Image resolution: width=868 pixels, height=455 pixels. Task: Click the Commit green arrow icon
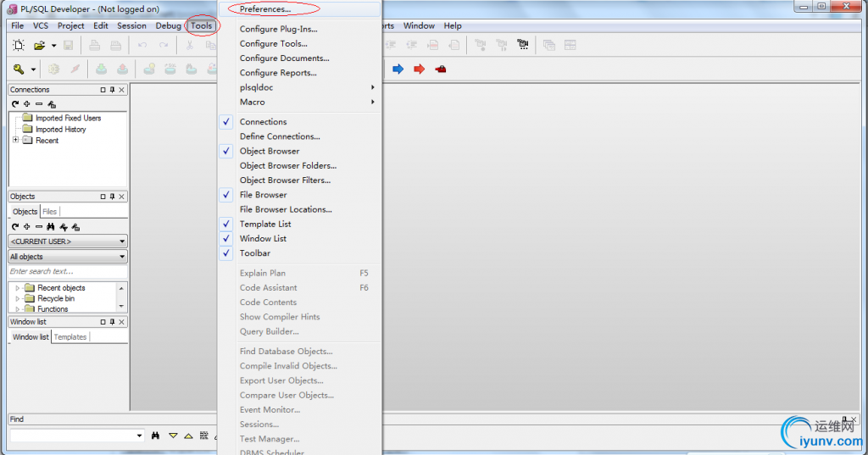pos(102,69)
